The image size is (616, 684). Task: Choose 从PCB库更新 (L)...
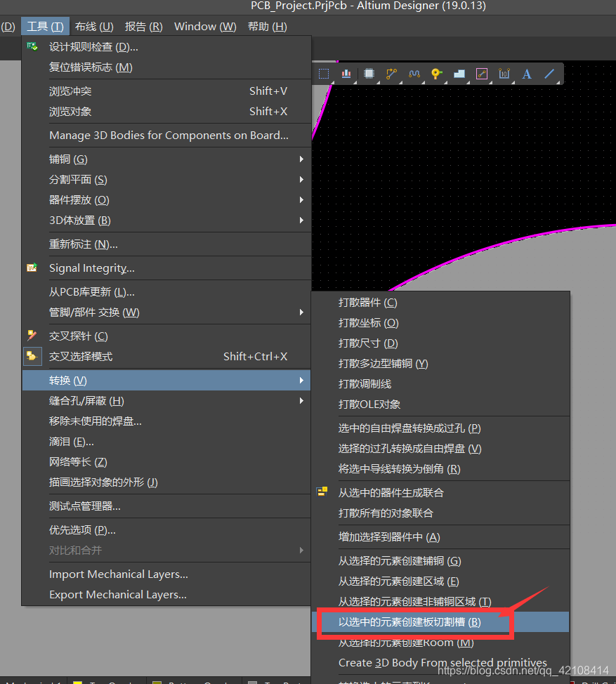(x=166, y=292)
